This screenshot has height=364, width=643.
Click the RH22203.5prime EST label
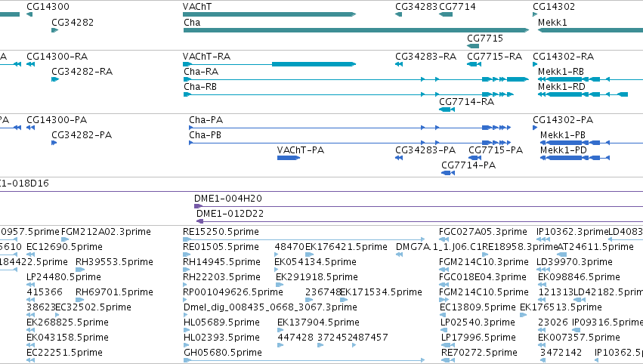[222, 277]
